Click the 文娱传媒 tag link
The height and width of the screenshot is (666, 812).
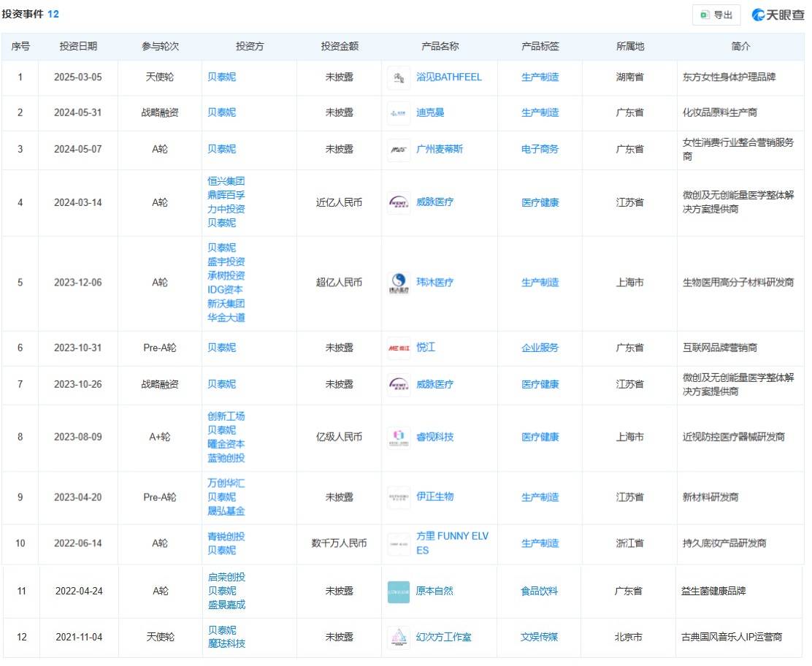click(x=540, y=637)
